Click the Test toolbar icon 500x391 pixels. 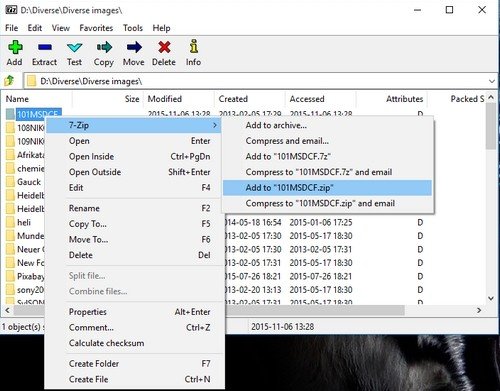tap(74, 48)
